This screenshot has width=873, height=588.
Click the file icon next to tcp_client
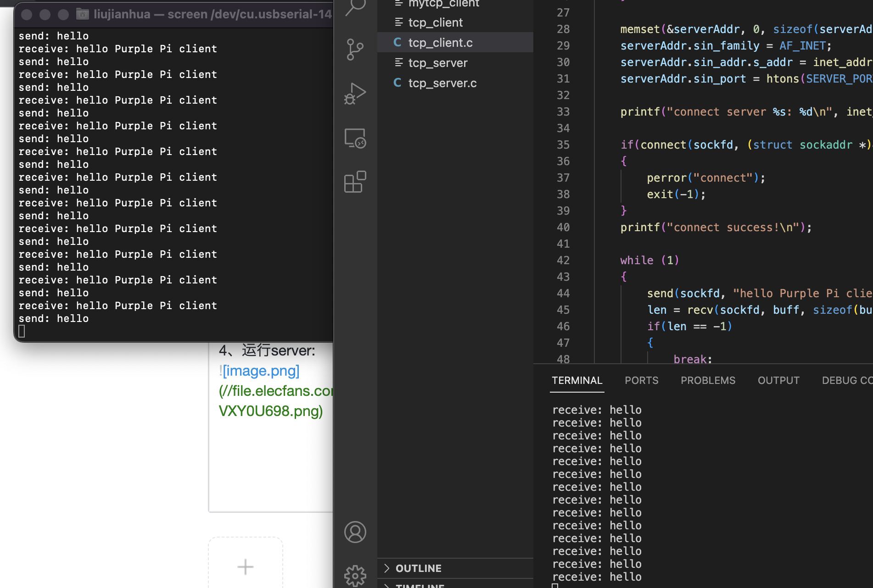click(398, 22)
